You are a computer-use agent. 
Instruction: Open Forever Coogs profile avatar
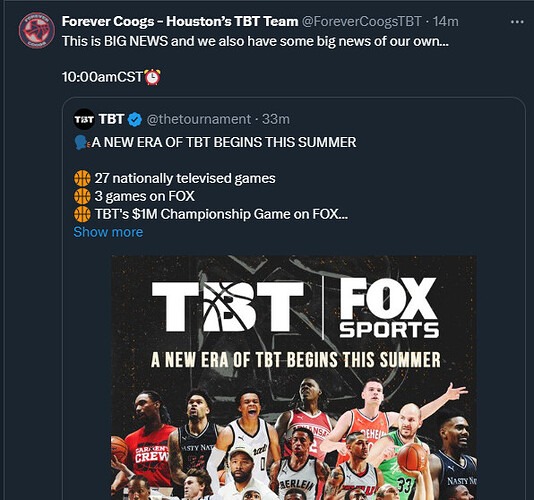[x=36, y=30]
